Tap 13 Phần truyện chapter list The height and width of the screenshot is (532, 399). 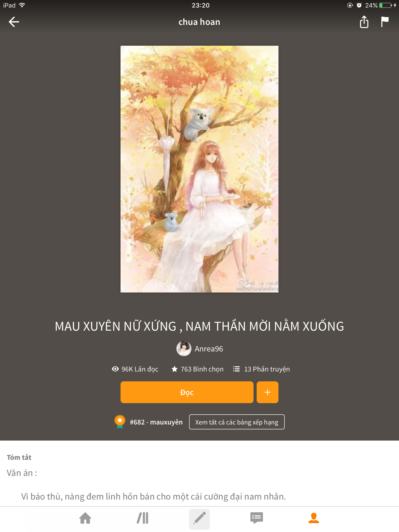pos(261,369)
